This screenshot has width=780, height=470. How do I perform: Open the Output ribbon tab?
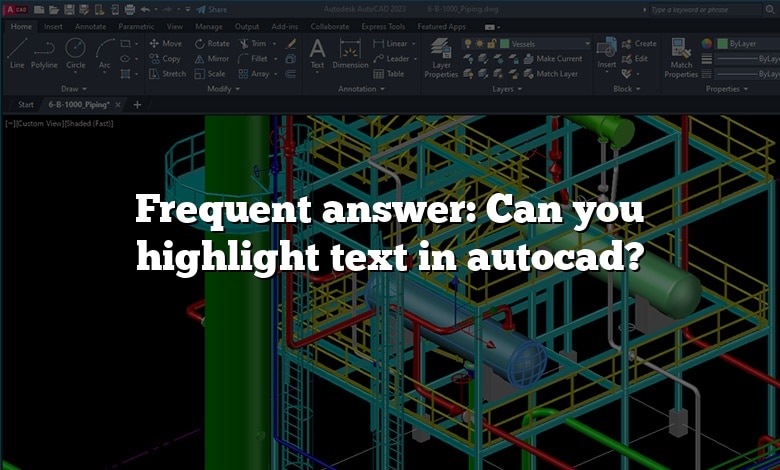(247, 26)
